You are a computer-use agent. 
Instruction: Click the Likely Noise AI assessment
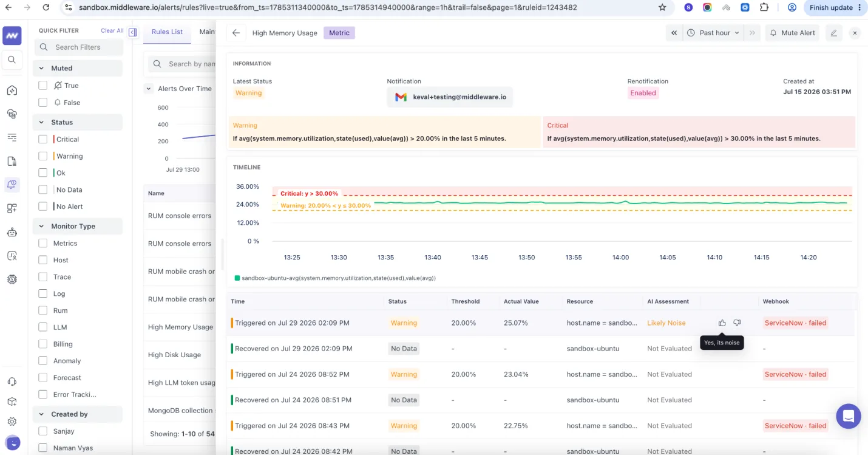tap(666, 323)
